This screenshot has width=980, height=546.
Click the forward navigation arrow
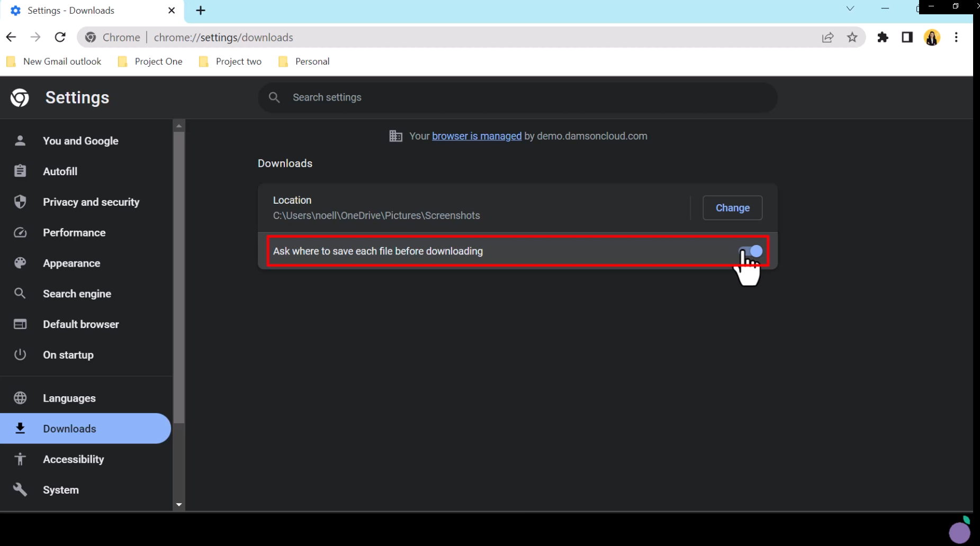pos(35,37)
